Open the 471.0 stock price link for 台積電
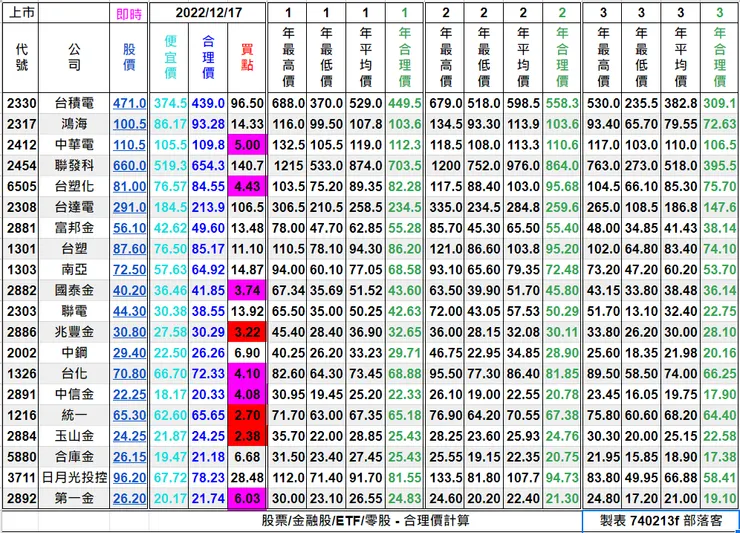740x533 pixels. 129,103
